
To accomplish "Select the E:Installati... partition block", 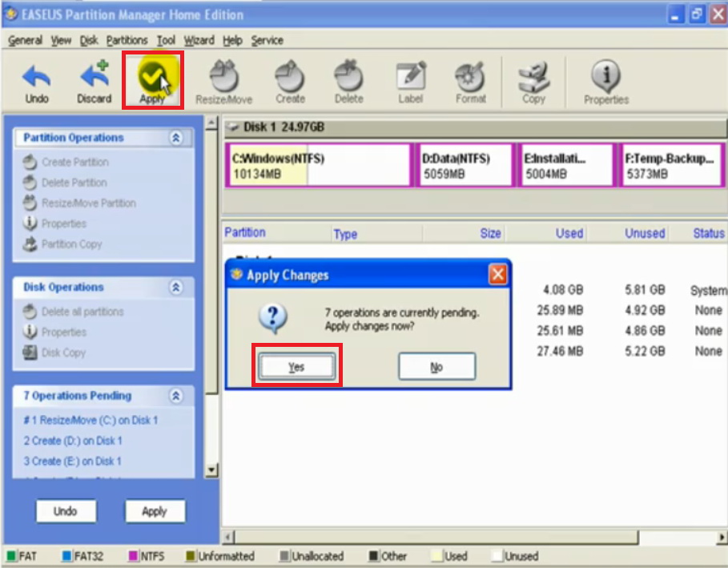I will coord(566,165).
